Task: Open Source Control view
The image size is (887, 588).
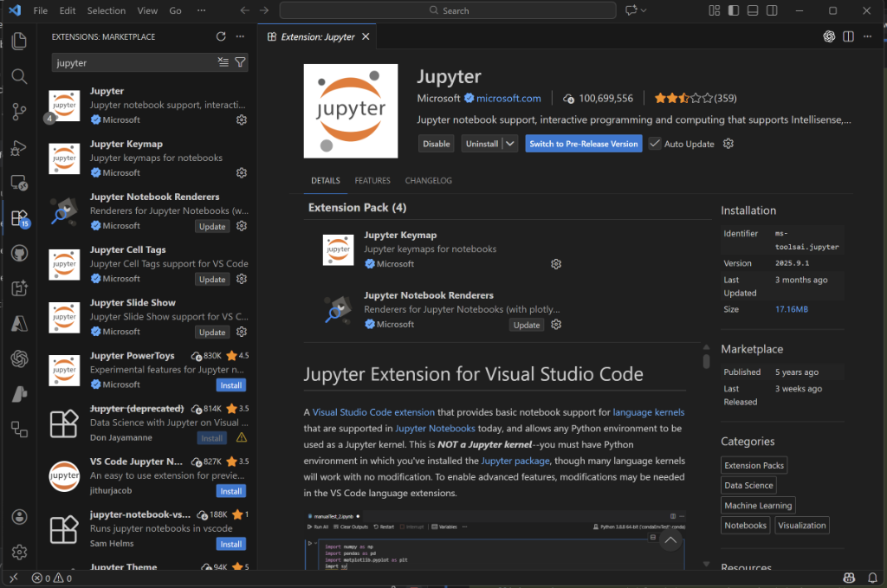Action: 19,112
